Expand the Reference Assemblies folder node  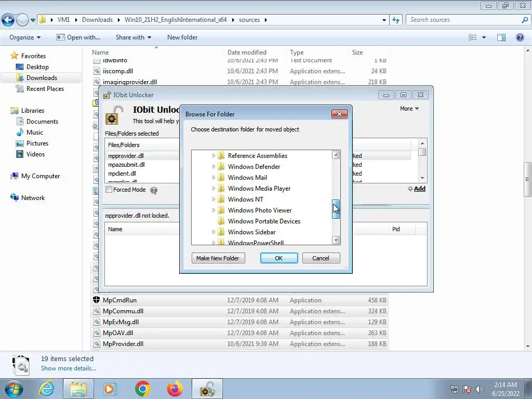click(x=214, y=156)
